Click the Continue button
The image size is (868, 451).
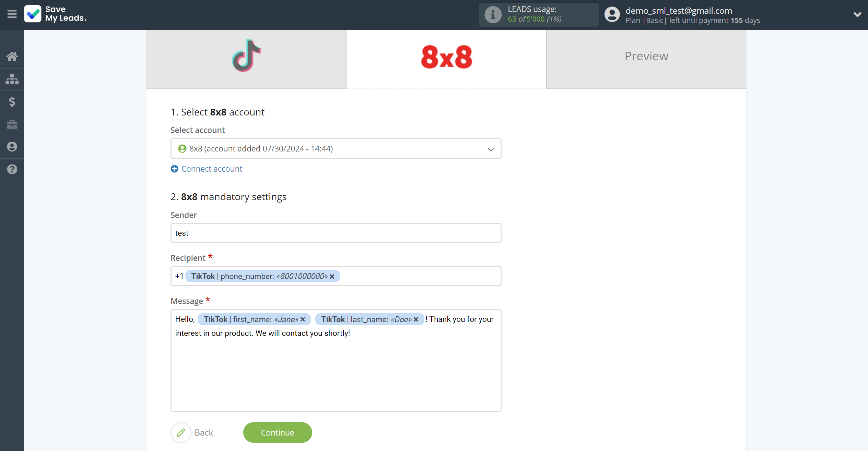click(x=278, y=432)
